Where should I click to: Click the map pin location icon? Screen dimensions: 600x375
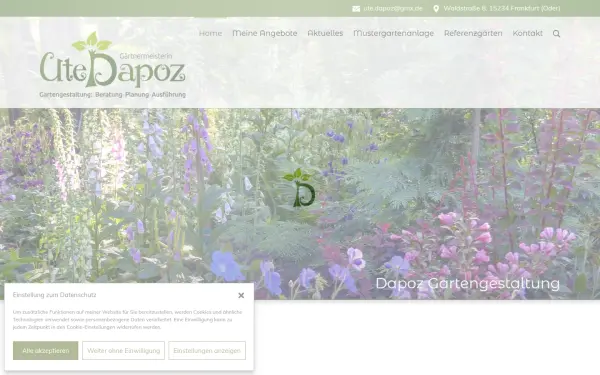tap(436, 8)
